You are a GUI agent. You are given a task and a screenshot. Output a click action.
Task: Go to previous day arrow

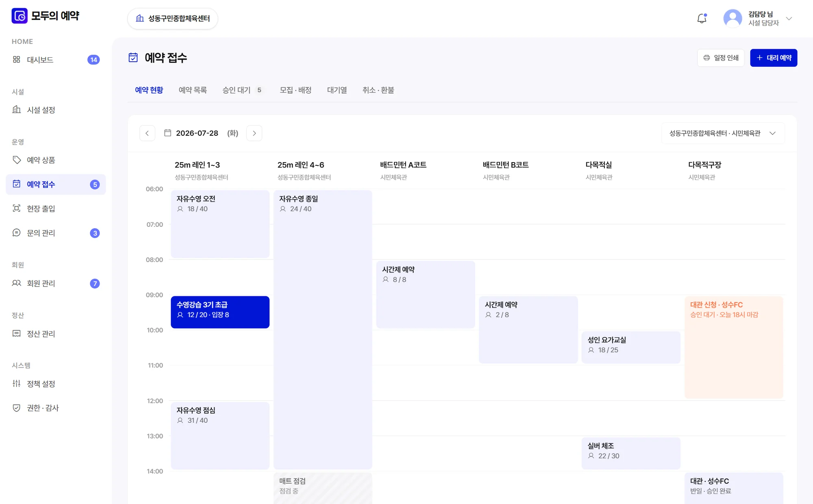[x=147, y=133]
